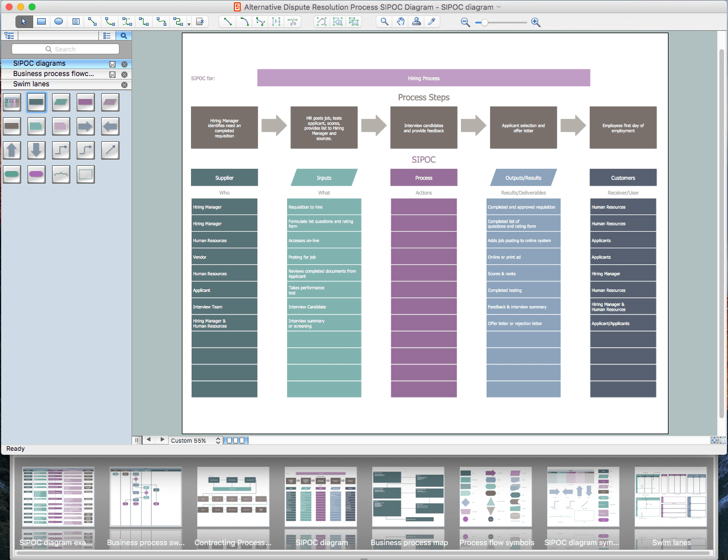Pick the up block arrow stencil
728x560 pixels.
coord(12,150)
